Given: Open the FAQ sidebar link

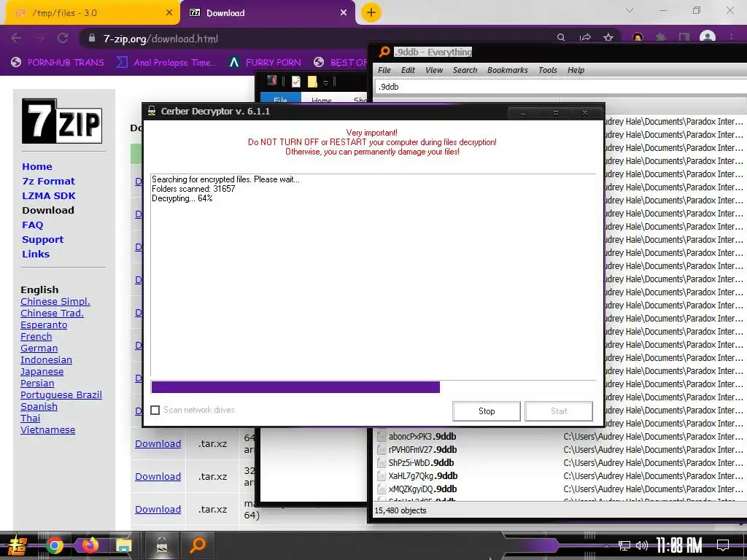Looking at the screenshot, I should click(32, 225).
